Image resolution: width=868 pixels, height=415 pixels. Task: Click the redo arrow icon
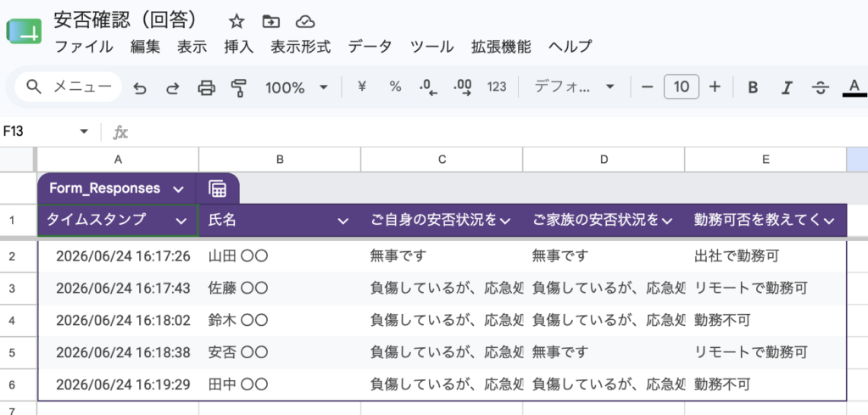[x=173, y=87]
